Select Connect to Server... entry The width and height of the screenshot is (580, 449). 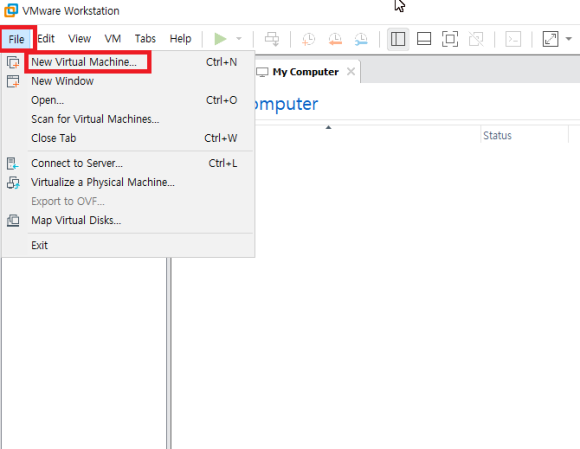click(x=128, y=163)
